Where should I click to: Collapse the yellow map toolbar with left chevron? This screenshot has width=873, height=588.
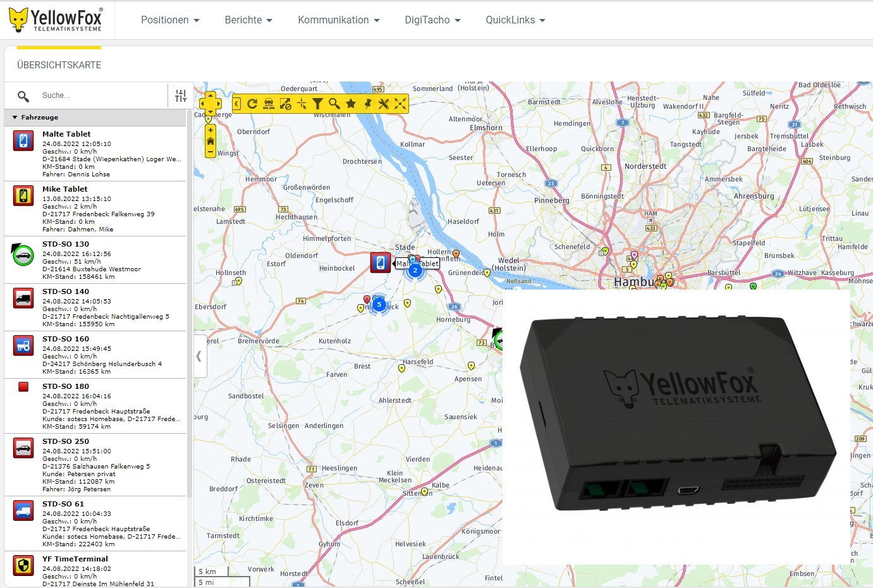[236, 104]
